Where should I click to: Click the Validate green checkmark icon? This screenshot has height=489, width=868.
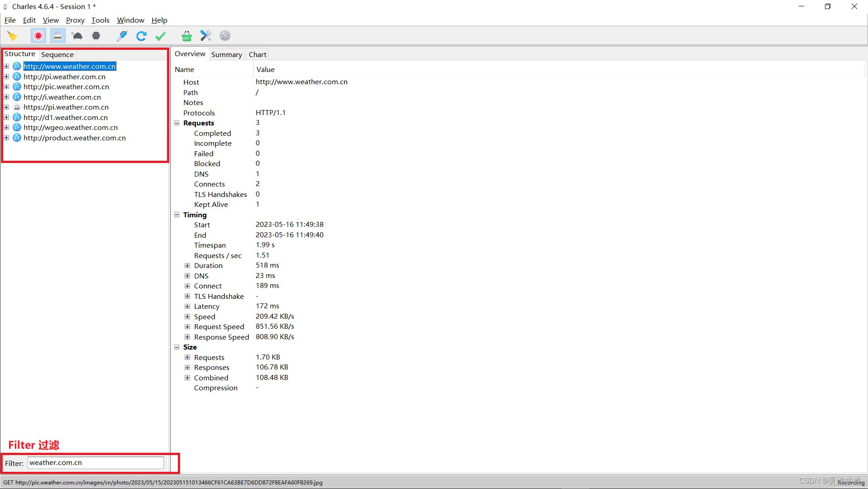click(161, 36)
